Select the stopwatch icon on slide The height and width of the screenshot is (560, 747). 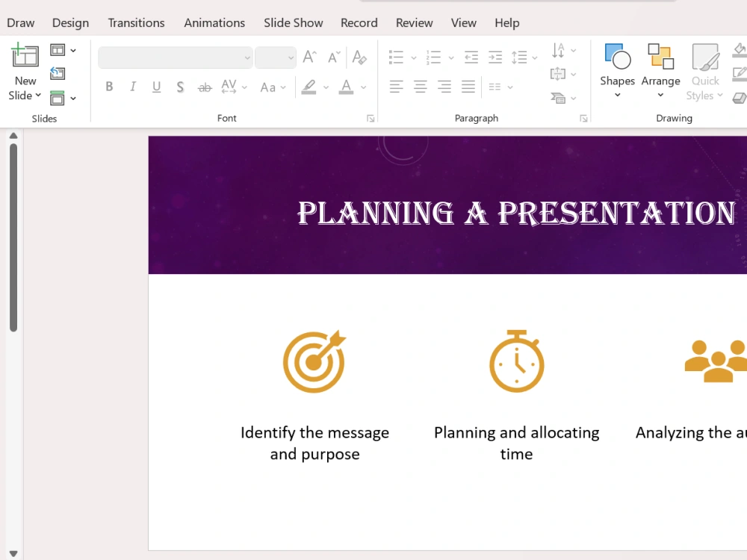point(517,361)
